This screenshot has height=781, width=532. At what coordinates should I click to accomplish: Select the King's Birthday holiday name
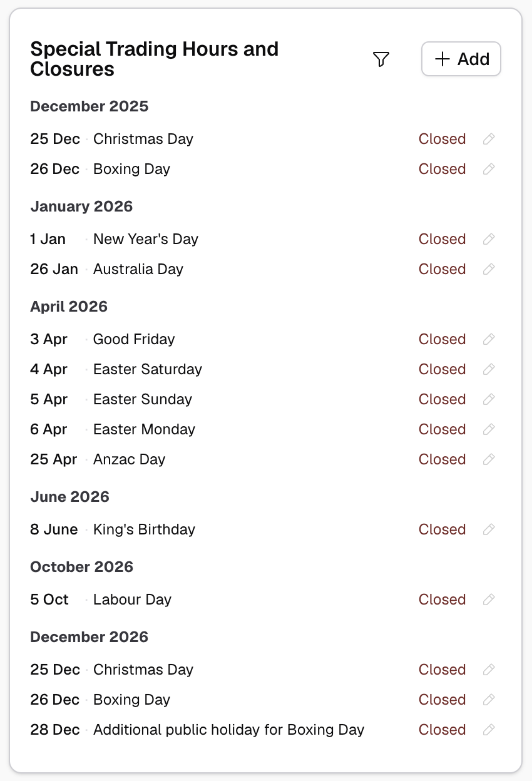coord(144,529)
